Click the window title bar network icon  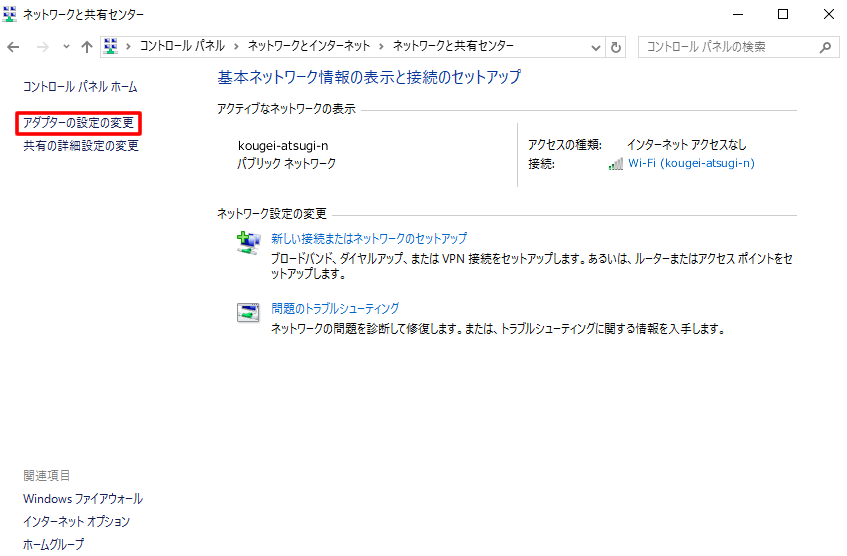10,14
